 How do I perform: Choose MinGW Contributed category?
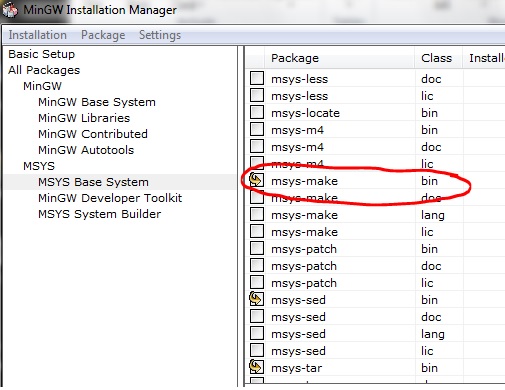(x=93, y=134)
